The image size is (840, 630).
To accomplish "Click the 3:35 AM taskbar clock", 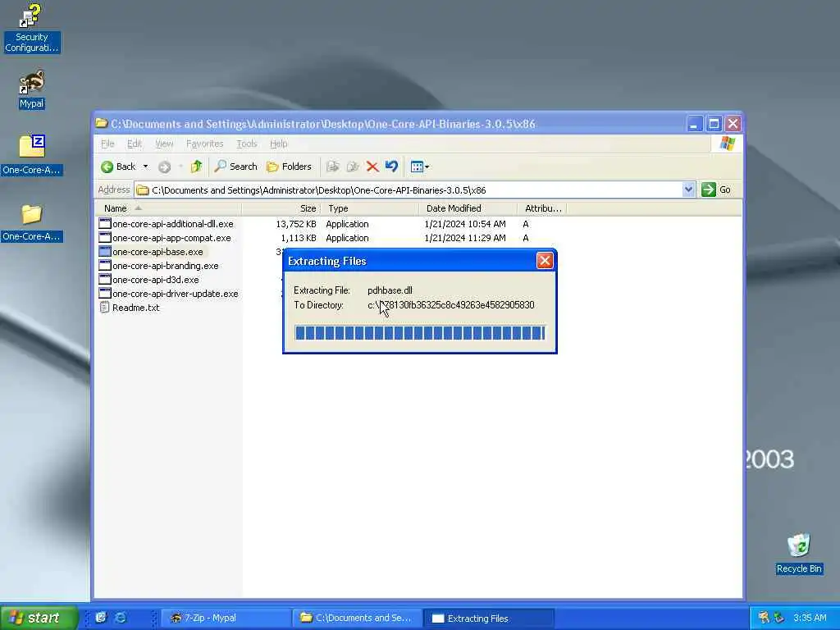I will [810, 618].
